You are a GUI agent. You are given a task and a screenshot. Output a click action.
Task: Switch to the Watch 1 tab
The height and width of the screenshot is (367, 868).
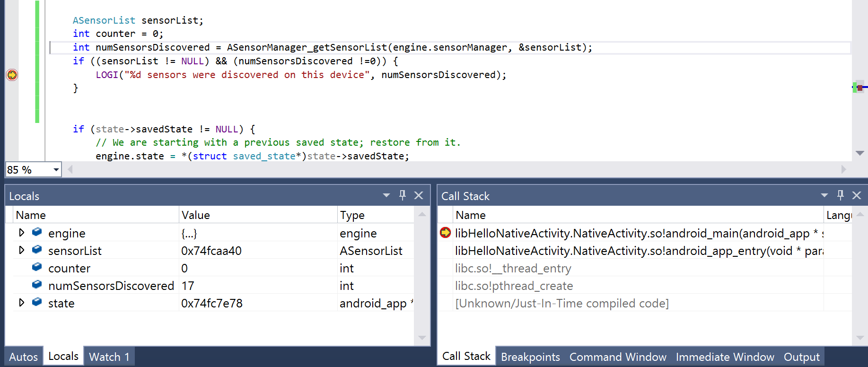coord(109,357)
